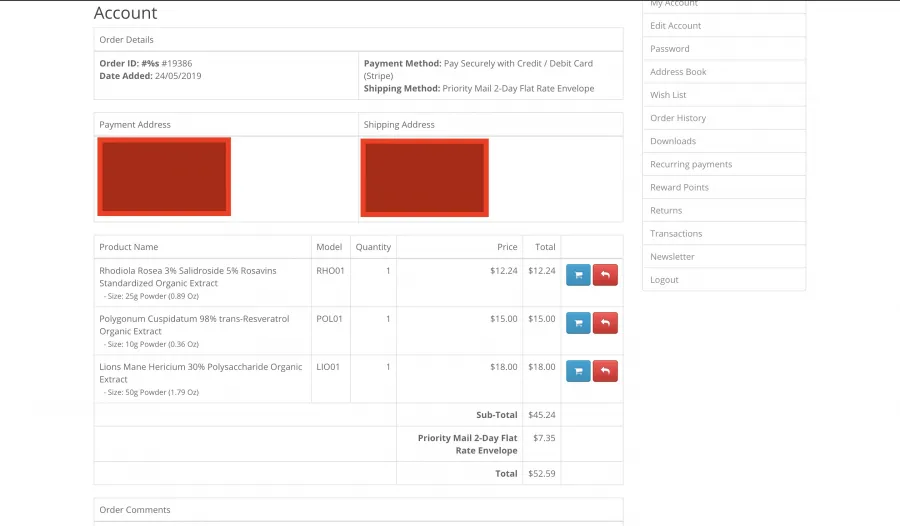Open the Address Book link
The height and width of the screenshot is (526, 900).
tap(678, 72)
